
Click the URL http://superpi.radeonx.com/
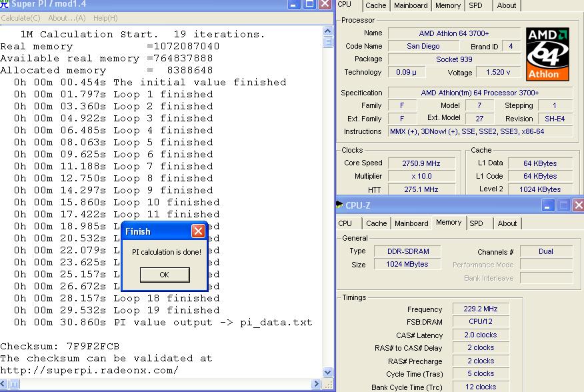pos(89,371)
